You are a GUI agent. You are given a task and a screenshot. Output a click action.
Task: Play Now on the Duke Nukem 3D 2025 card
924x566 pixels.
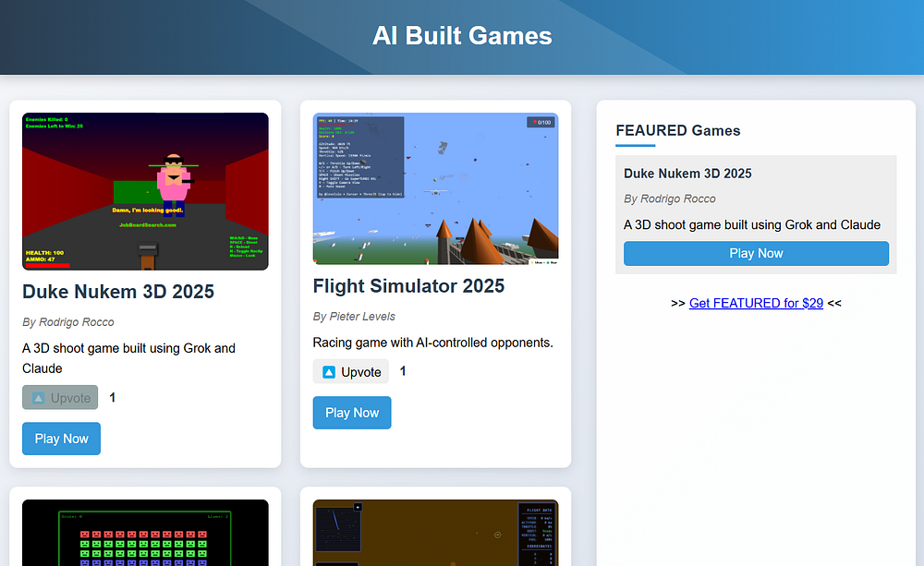[61, 439]
